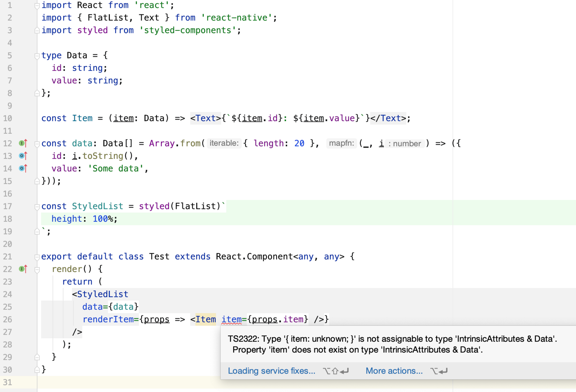The height and width of the screenshot is (392, 576).
Task: Click the 'return' keyword on line 23
Action: tap(77, 282)
